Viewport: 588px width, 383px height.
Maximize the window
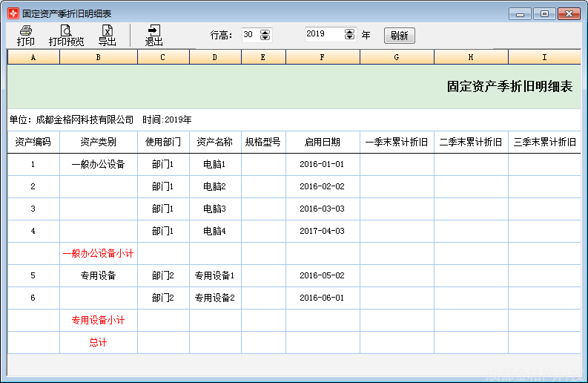coord(544,13)
